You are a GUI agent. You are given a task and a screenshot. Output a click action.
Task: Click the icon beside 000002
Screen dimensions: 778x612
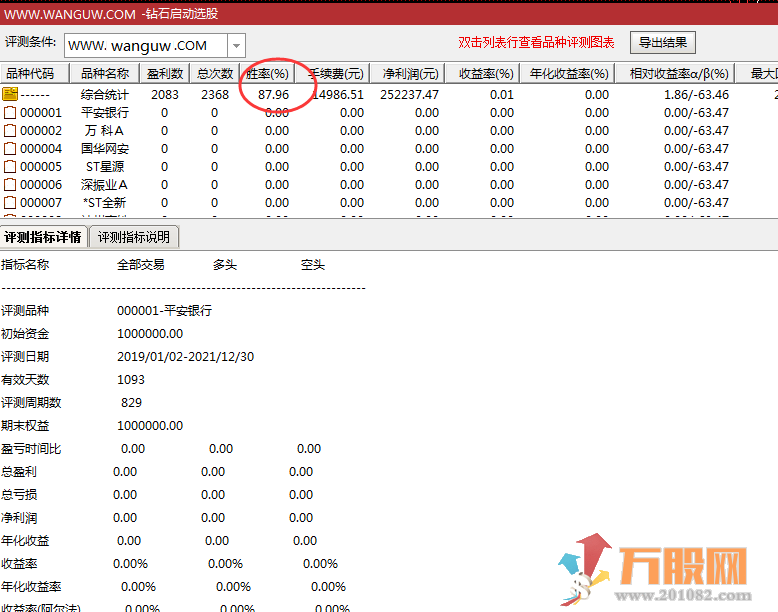click(x=10, y=131)
